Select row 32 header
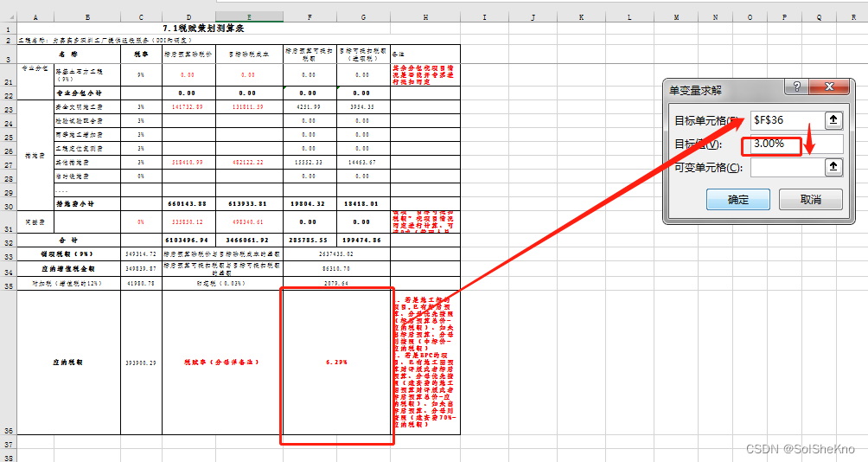This screenshot has width=868, height=462. pos(9,241)
